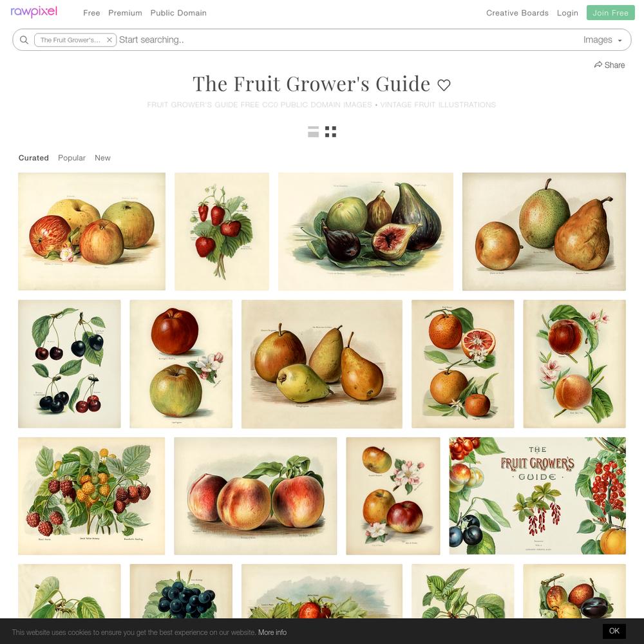This screenshot has width=644, height=644.
Task: Select the Curated sort tab
Action: tap(33, 158)
